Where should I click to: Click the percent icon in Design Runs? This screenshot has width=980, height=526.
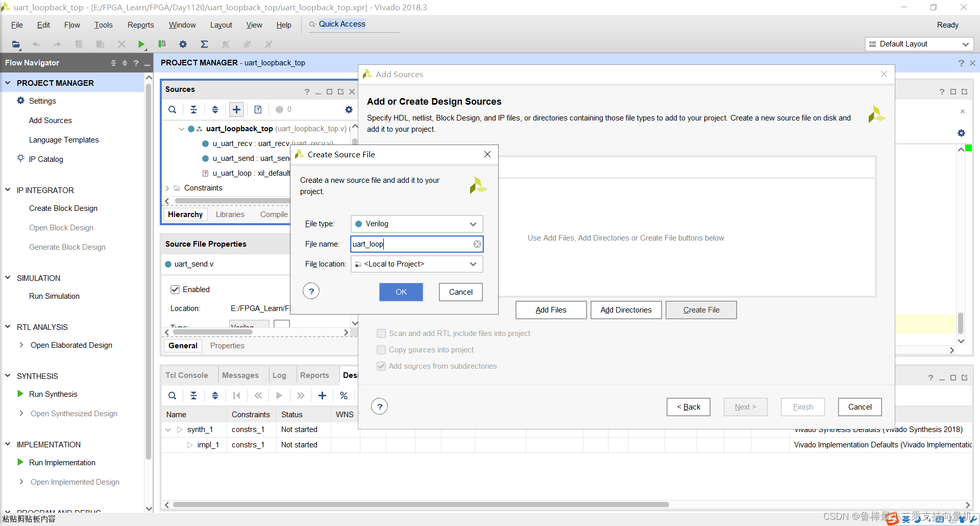pyautogui.click(x=344, y=395)
